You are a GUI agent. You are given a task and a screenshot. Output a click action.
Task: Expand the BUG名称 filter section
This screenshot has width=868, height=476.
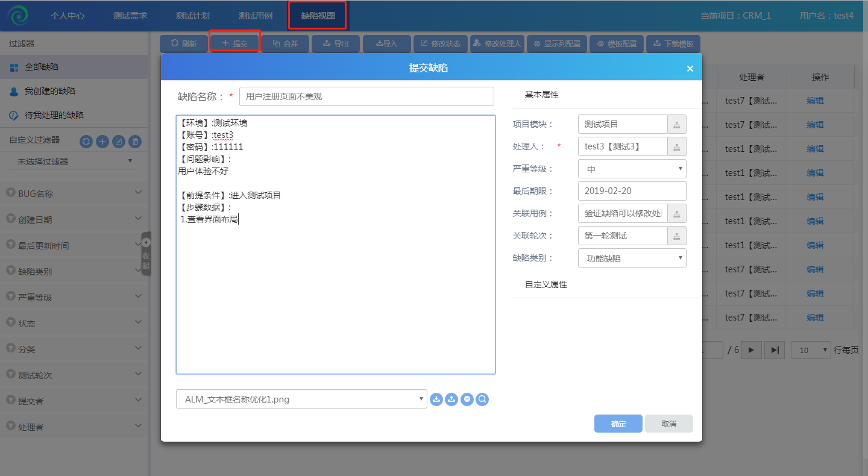74,193
